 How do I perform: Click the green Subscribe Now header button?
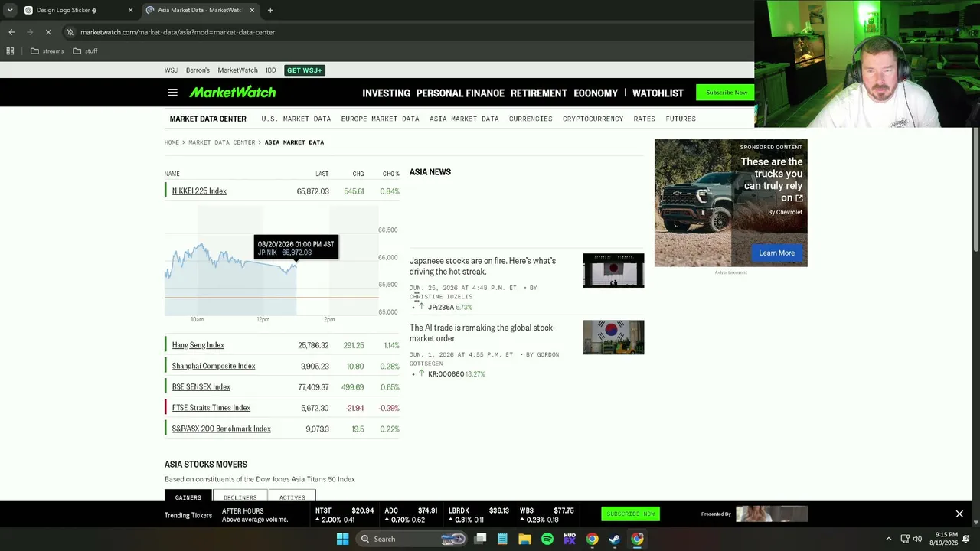click(726, 93)
